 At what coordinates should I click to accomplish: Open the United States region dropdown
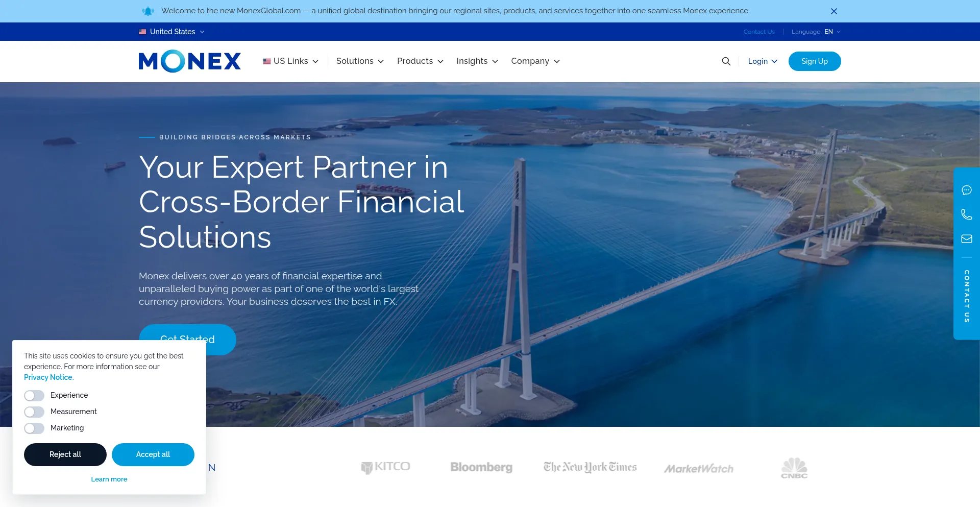(172, 32)
